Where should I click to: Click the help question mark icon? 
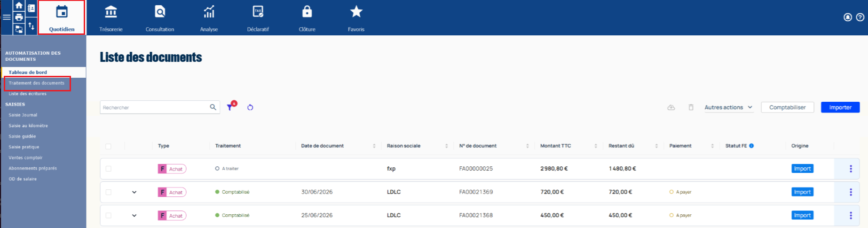click(x=860, y=17)
